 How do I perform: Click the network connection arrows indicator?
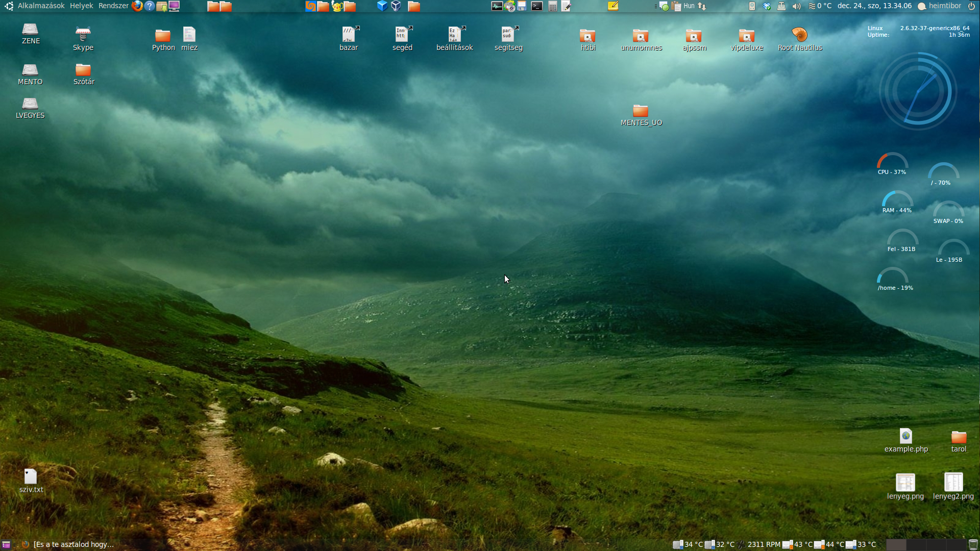coord(702,6)
